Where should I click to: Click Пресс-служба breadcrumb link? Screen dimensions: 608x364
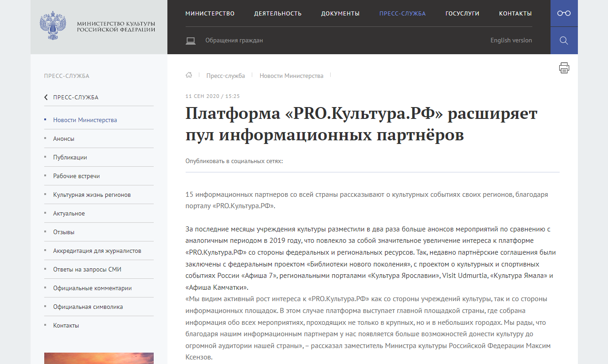tap(225, 76)
